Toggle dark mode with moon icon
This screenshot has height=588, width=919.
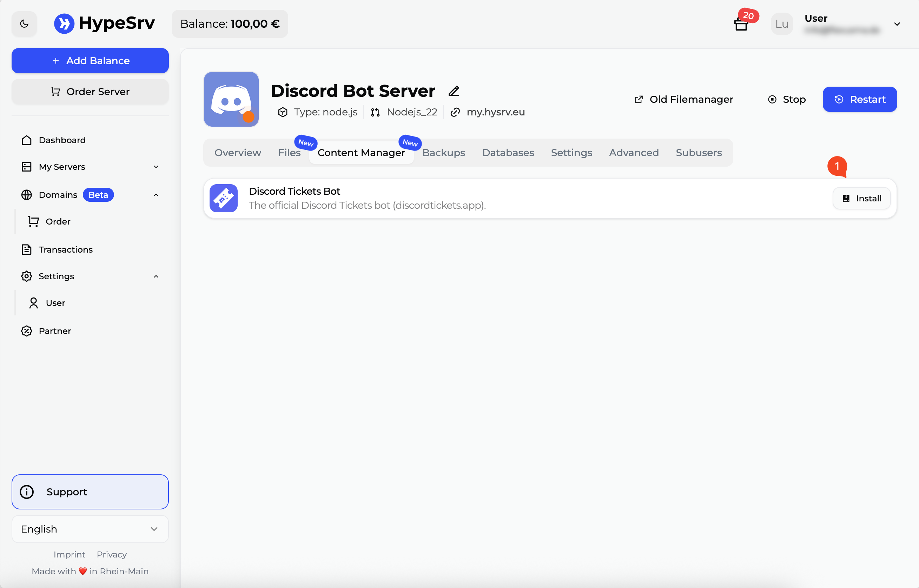tap(24, 24)
